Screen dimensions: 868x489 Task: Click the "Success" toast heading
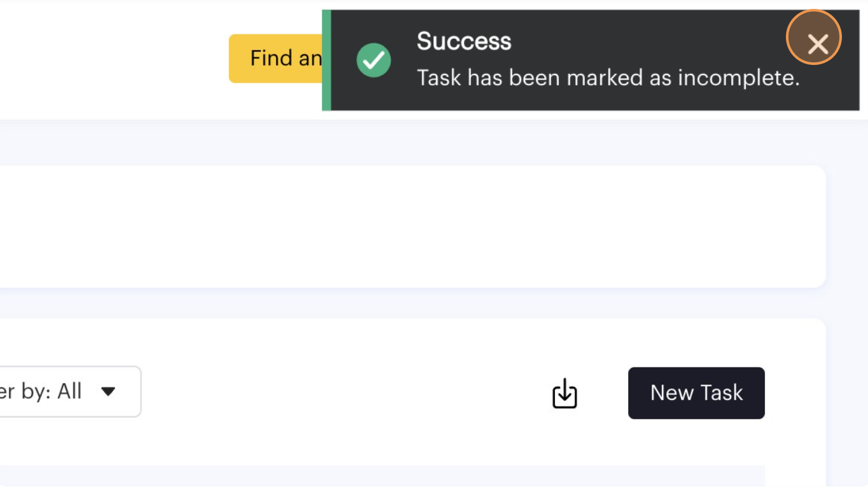click(464, 41)
